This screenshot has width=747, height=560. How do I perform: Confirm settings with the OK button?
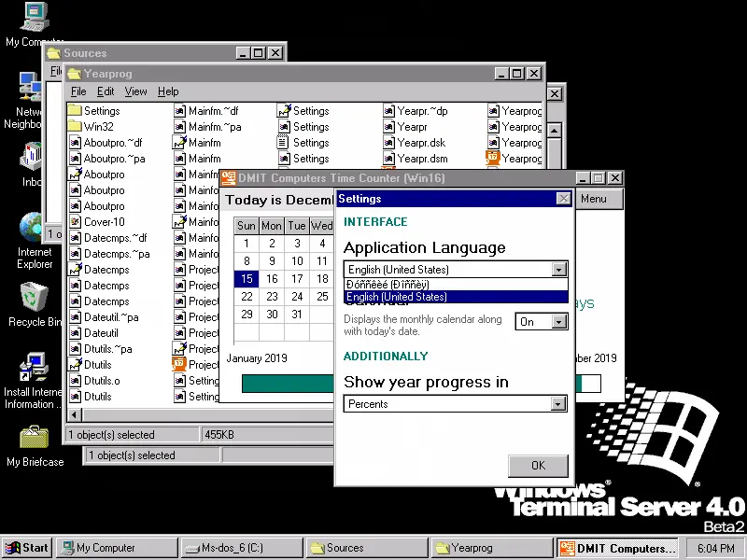[539, 465]
